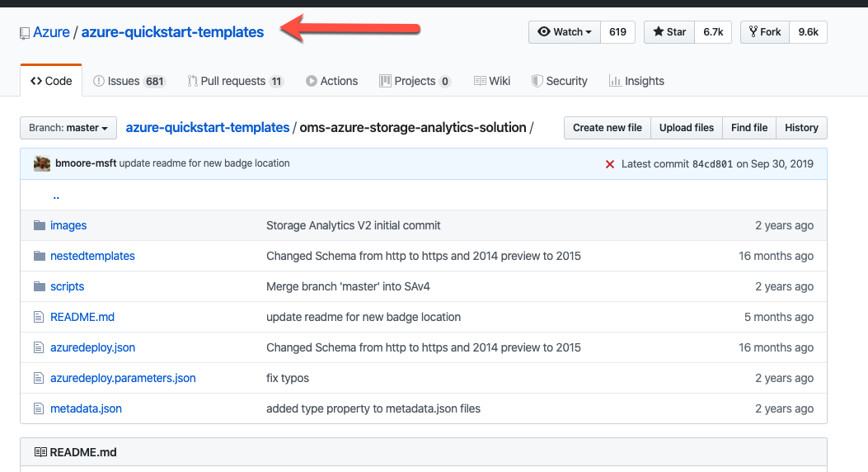Star the azure-quickstart-templates repository
868x472 pixels.
coord(669,32)
